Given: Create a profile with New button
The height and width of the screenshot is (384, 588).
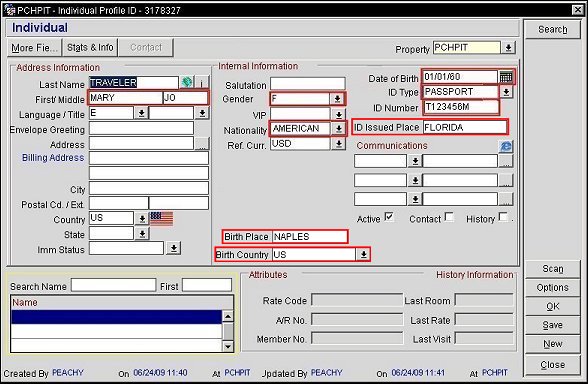Looking at the screenshot, I should [552, 344].
